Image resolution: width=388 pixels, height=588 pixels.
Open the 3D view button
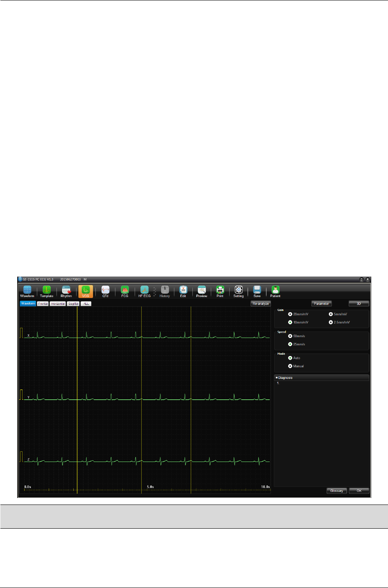point(359,304)
